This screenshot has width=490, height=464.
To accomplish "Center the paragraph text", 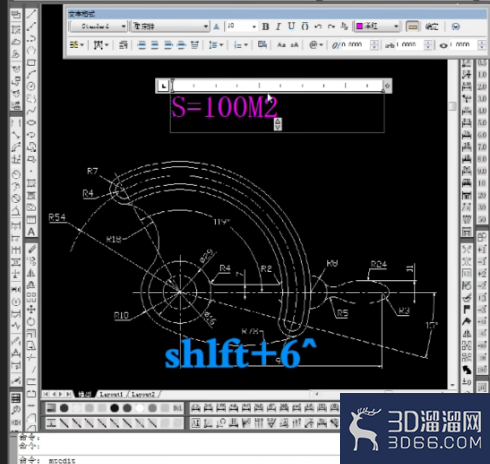I will [x=155, y=45].
